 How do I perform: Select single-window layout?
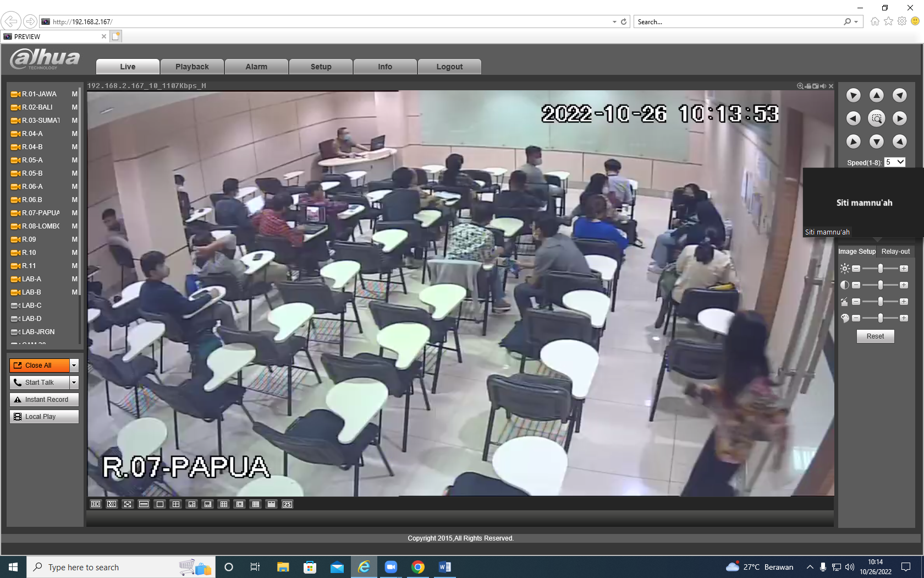point(159,504)
